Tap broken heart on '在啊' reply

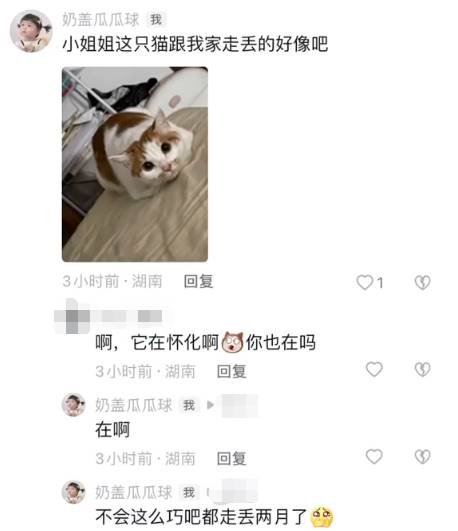(x=422, y=456)
